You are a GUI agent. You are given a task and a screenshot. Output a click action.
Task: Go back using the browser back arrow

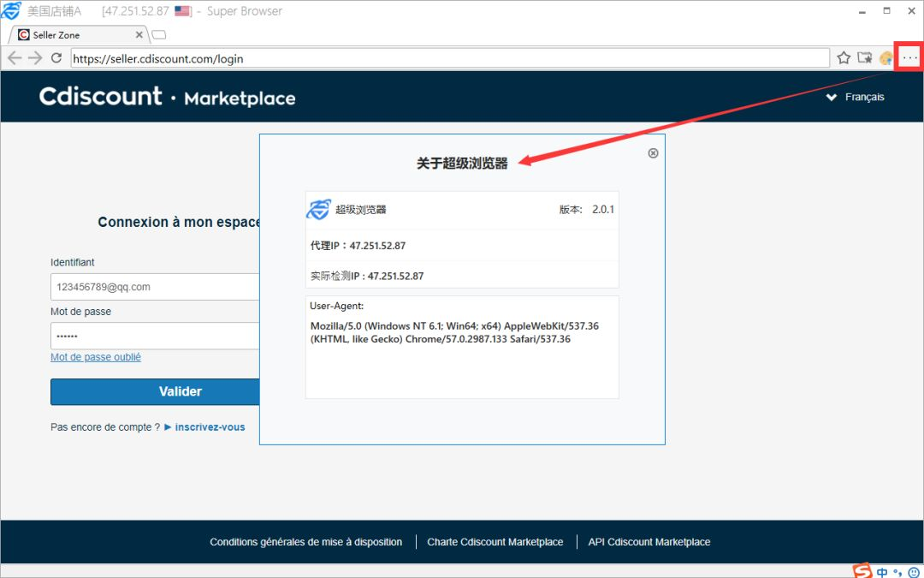coord(15,58)
